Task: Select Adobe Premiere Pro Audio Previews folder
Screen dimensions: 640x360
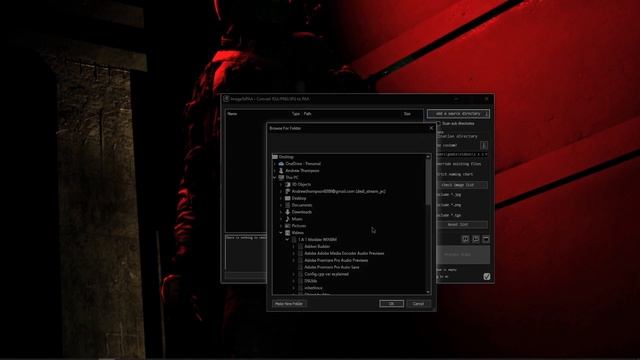Action: tap(336, 260)
